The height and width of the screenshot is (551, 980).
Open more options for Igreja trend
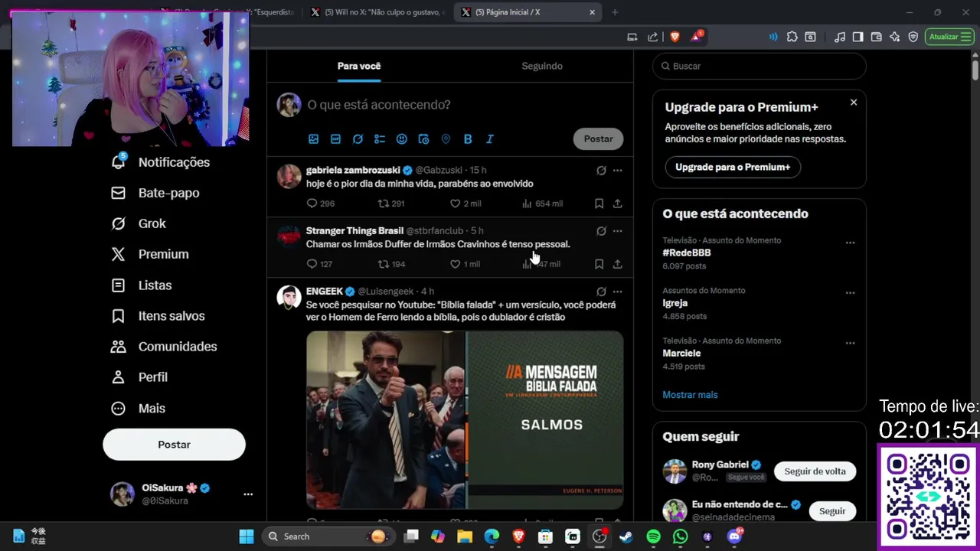pos(850,293)
